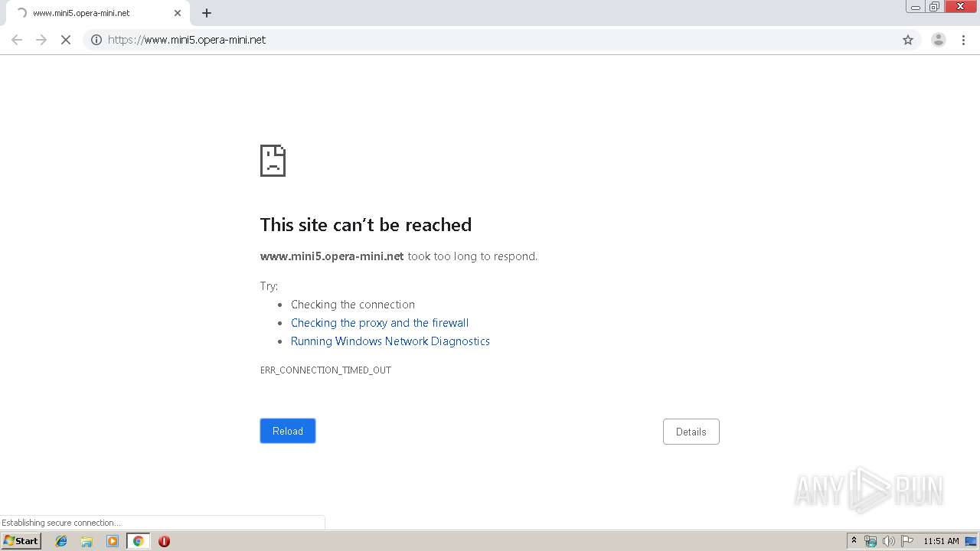Click the This site can't be reached heading

[x=366, y=224]
